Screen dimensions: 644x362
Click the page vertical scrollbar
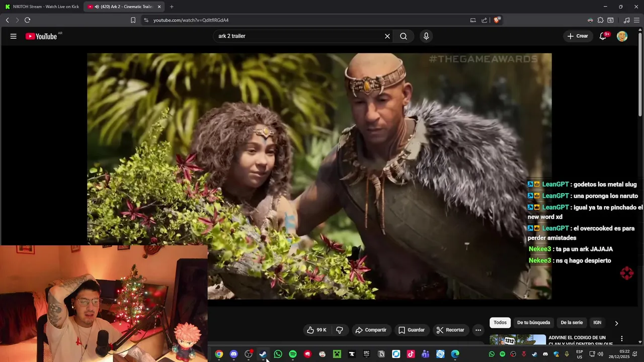(x=640, y=75)
